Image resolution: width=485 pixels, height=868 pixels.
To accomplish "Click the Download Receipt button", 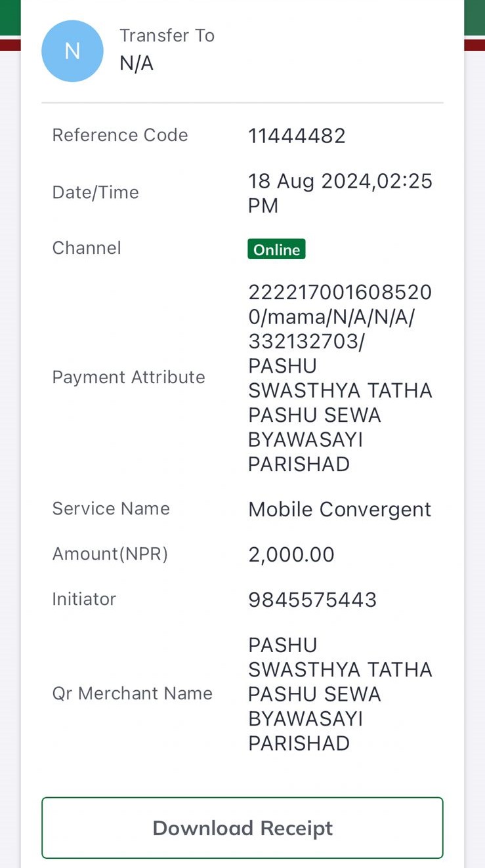I will (x=242, y=828).
